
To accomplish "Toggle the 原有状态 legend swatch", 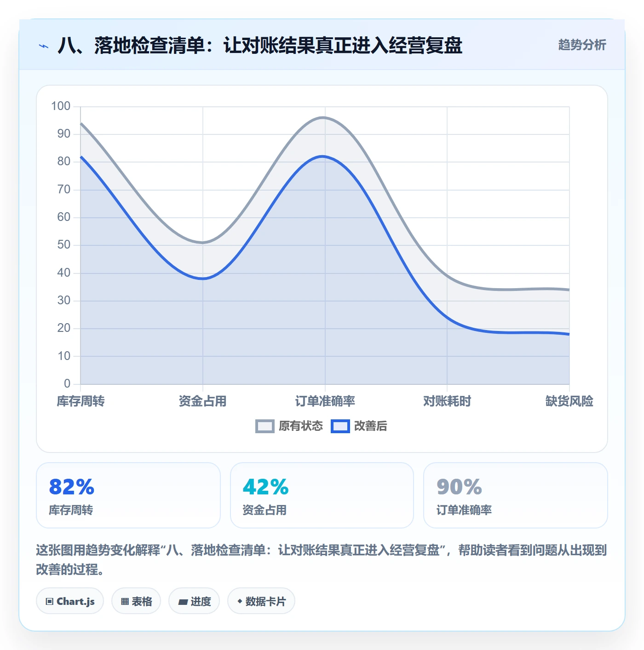I will tap(265, 426).
